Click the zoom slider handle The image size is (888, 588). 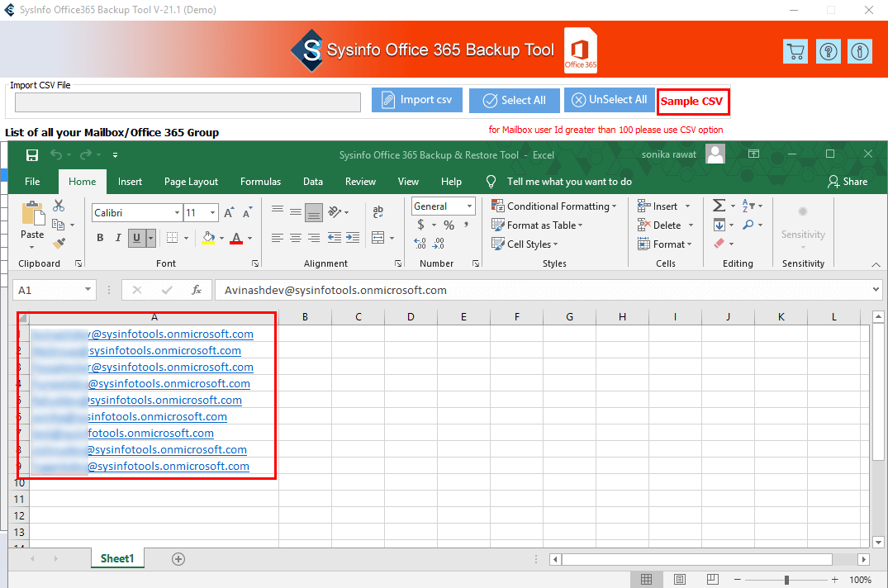[x=787, y=580]
